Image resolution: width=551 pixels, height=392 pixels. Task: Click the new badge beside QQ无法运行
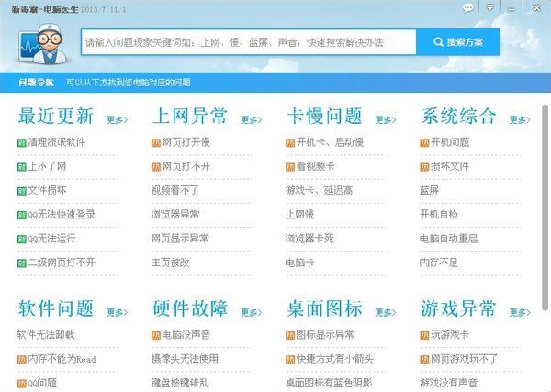tap(22, 240)
